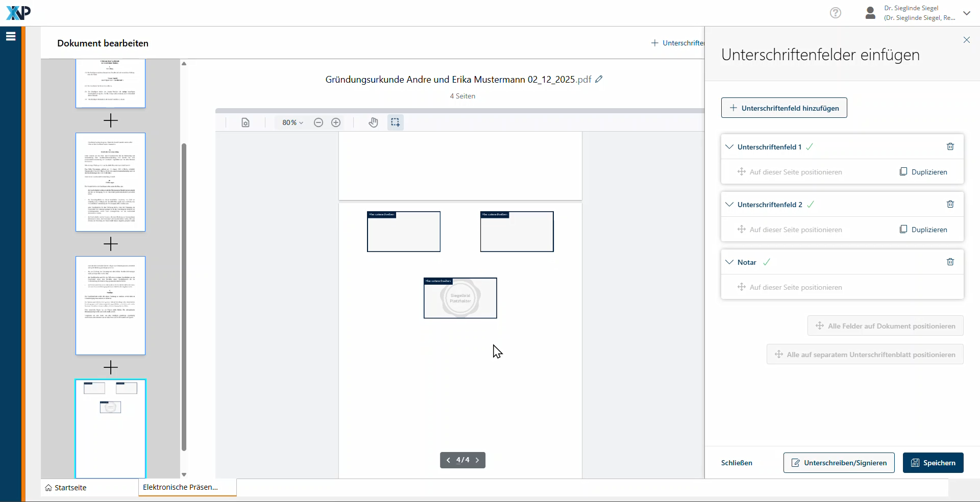Delete Unterschriftenfeld 1 with trash icon
Screen dimensions: 980x502
pyautogui.click(x=950, y=147)
